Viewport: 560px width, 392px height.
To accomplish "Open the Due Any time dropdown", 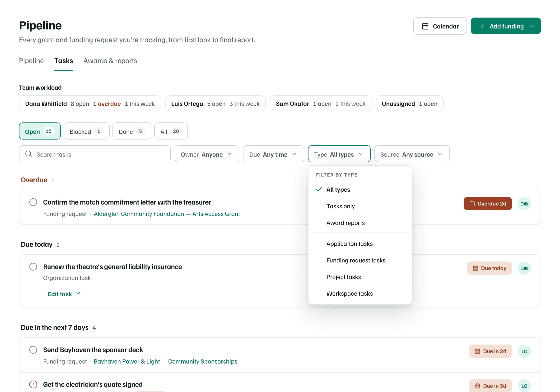I will coord(273,154).
